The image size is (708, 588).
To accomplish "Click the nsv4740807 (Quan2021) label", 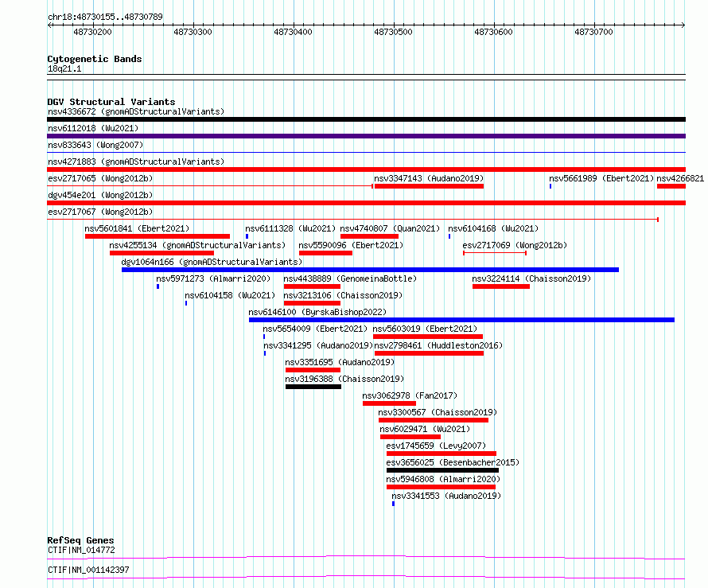I will coord(390,228).
